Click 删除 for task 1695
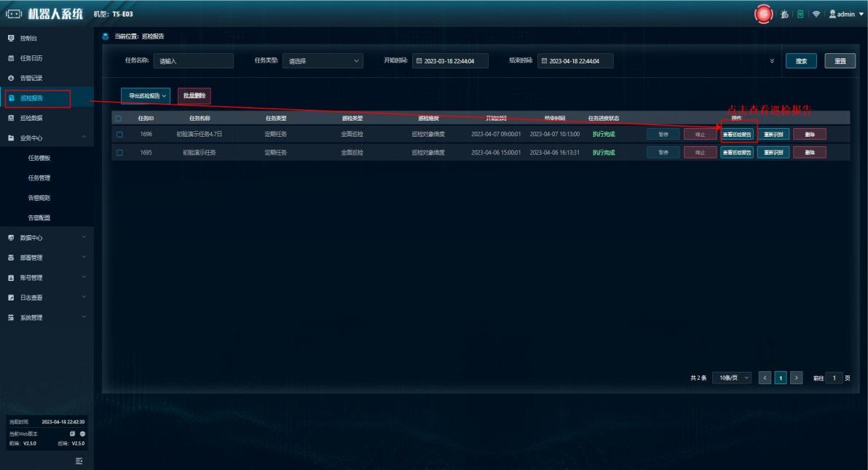The image size is (868, 470). [809, 153]
